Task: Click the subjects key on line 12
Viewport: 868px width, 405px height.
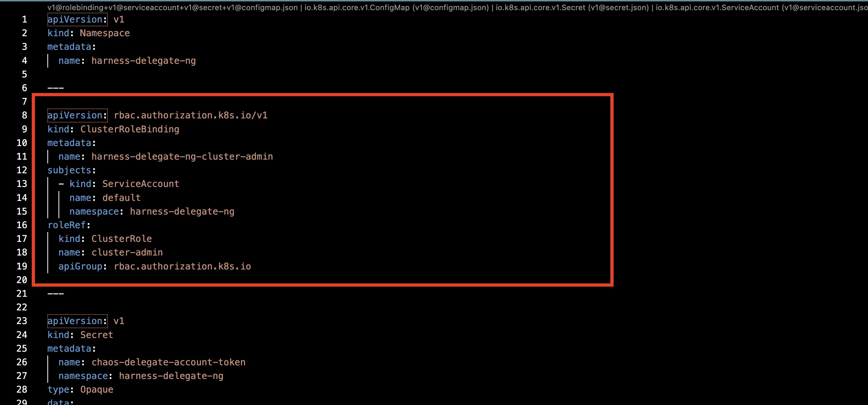Action: [x=69, y=170]
